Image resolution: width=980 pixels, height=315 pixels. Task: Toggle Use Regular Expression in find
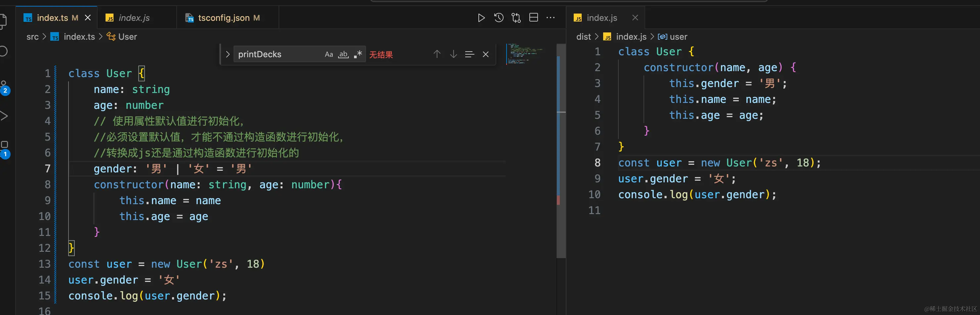(x=358, y=54)
